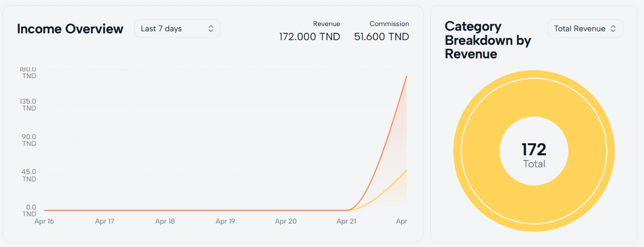The width and height of the screenshot is (644, 247).
Task: Select Apr 19 on the chart axis
Action: (x=226, y=221)
